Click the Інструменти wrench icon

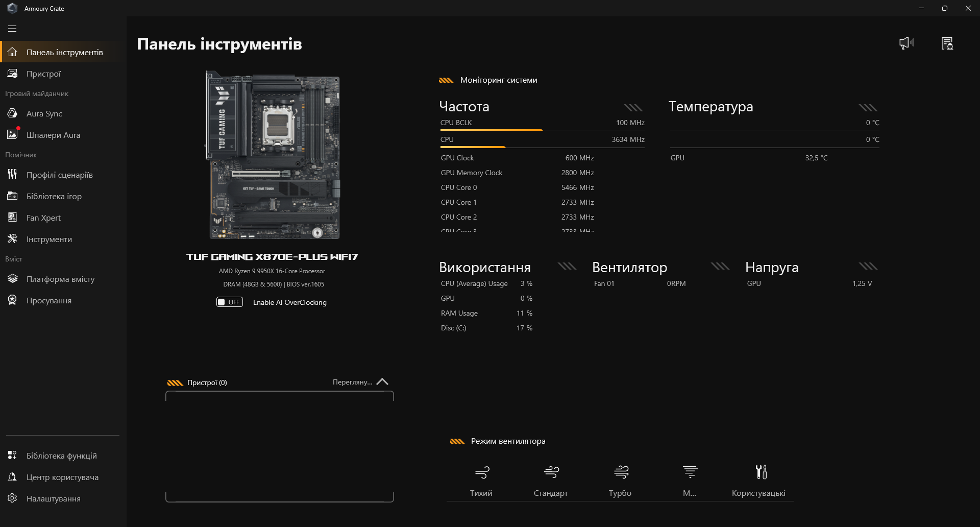point(12,239)
